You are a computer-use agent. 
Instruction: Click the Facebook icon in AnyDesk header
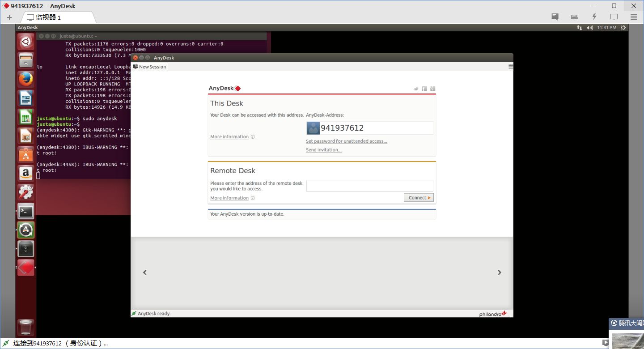(424, 89)
